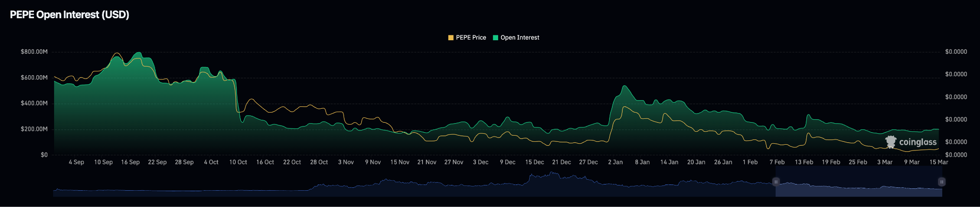980x207 pixels.
Task: Click the highlighted selection window in navigator
Action: click(859, 182)
